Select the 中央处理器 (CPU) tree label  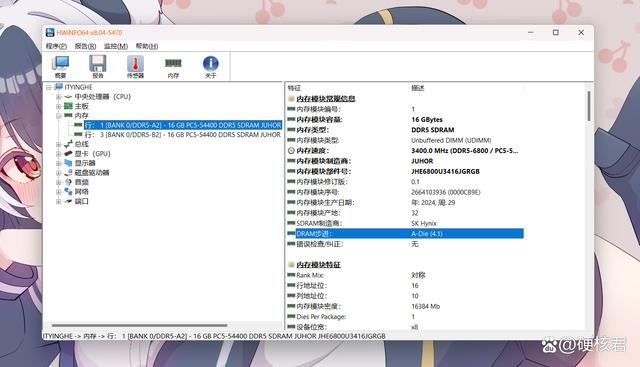(x=102, y=97)
